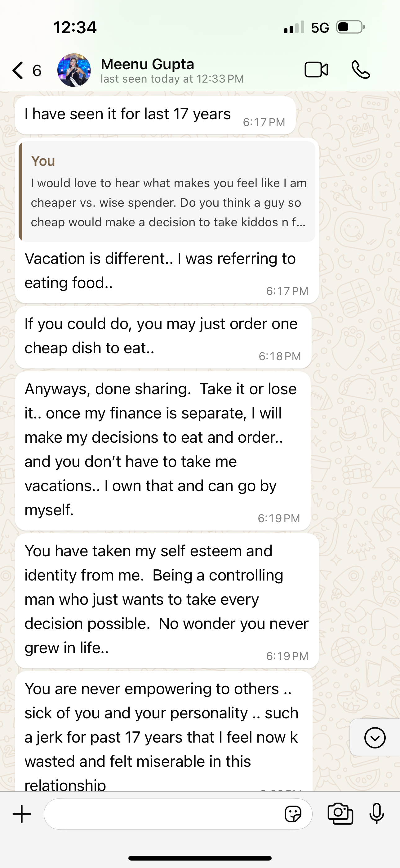Tap the 'Anyways, done sharing' message
The image size is (400, 868).
(161, 449)
